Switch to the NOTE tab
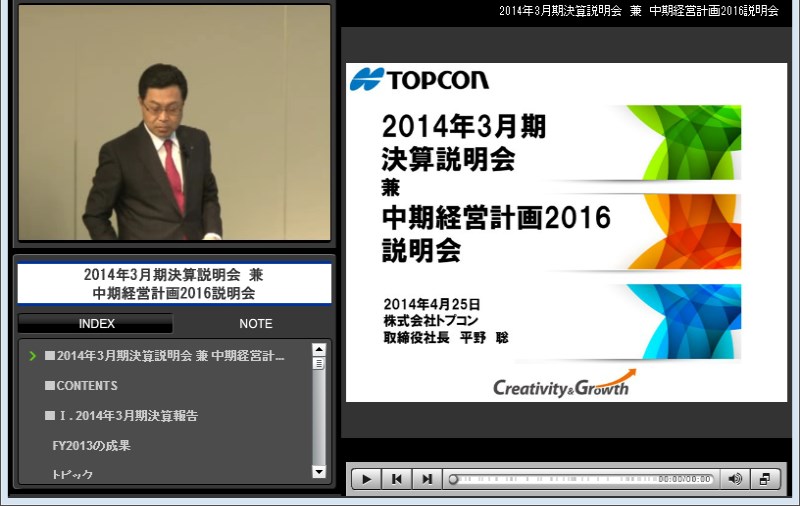 [x=255, y=323]
